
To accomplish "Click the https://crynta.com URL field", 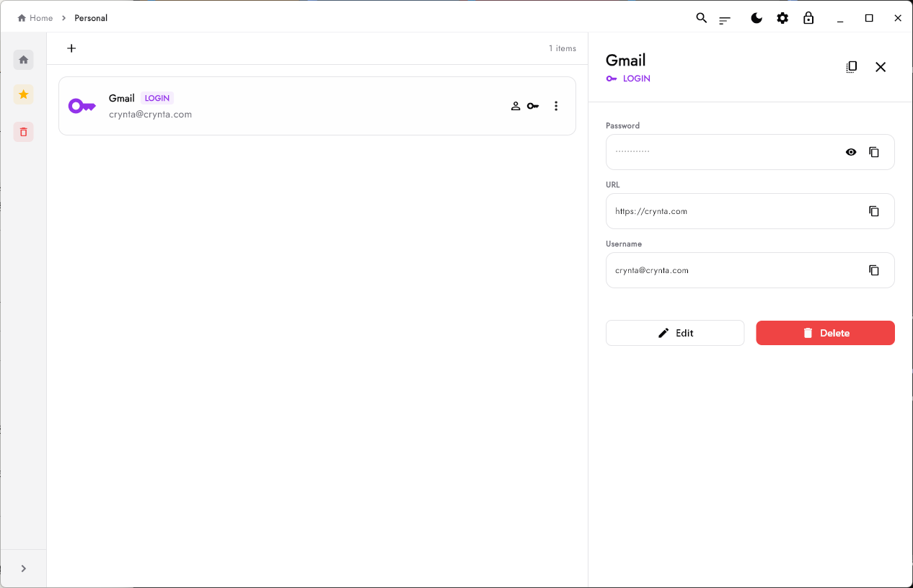I will point(750,211).
